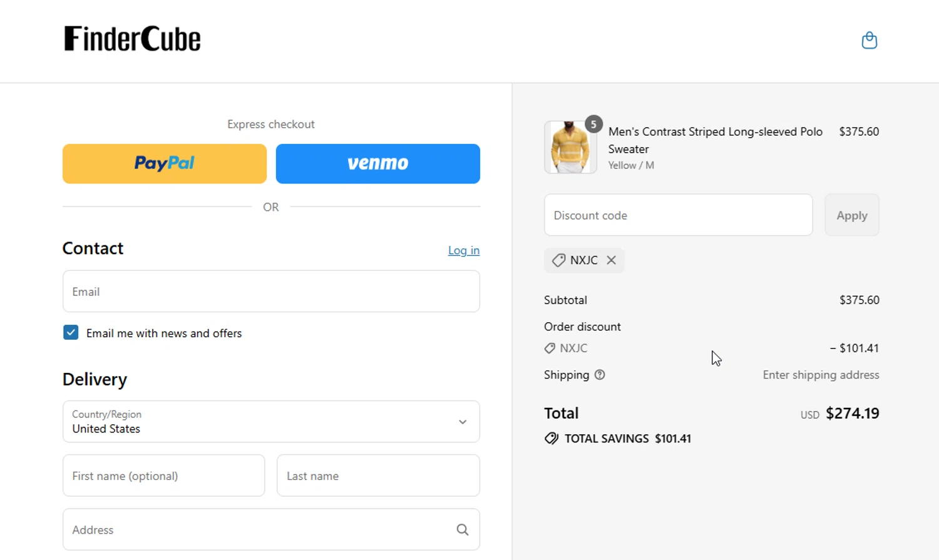Click the total price $274.19
Viewport: 939px width, 560px height.
(853, 414)
